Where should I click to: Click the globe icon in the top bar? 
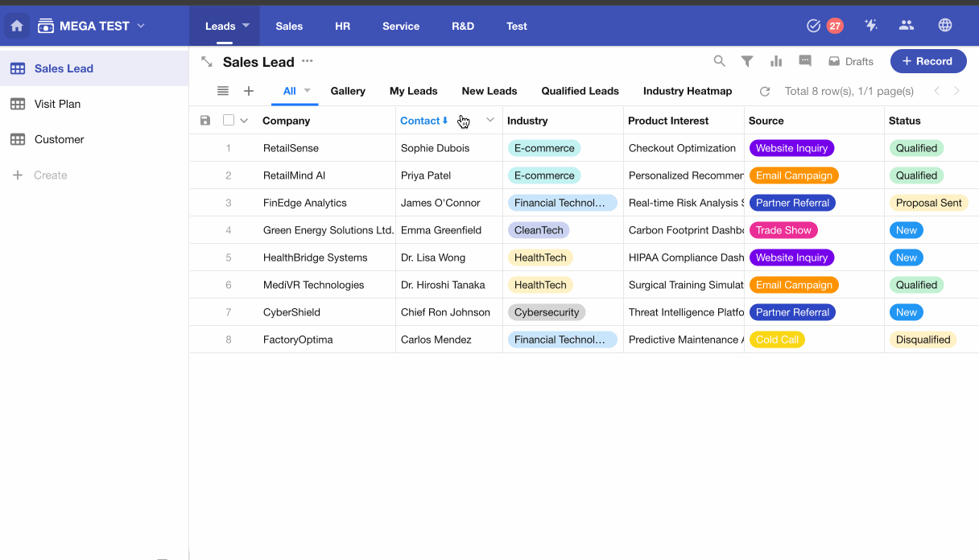[x=945, y=26]
